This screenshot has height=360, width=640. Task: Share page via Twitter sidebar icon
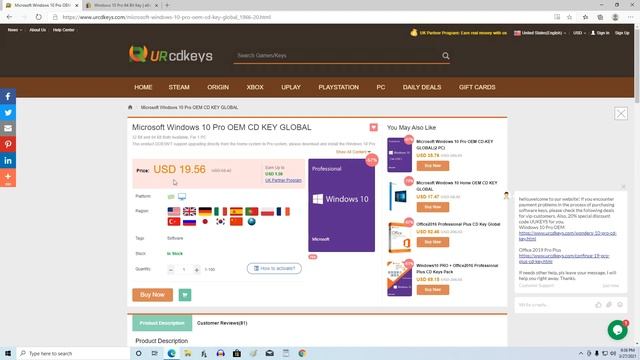(x=8, y=112)
